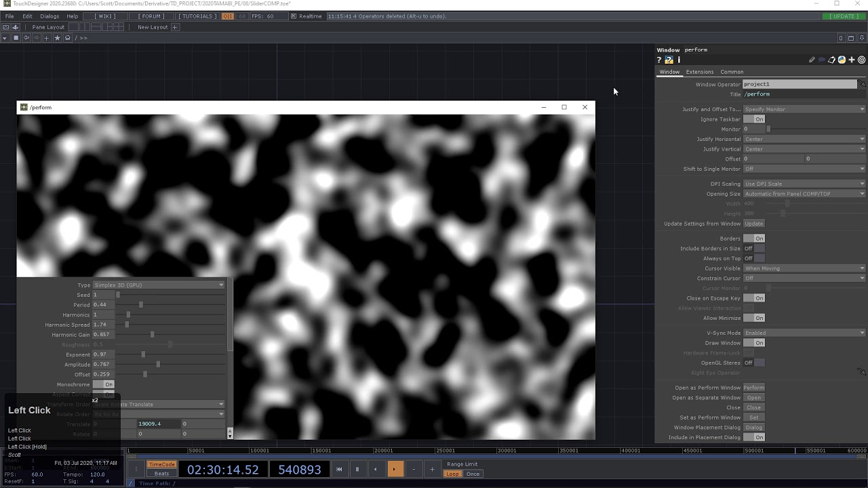
Task: Toggle Close on Escape Key switch
Action: tap(754, 298)
